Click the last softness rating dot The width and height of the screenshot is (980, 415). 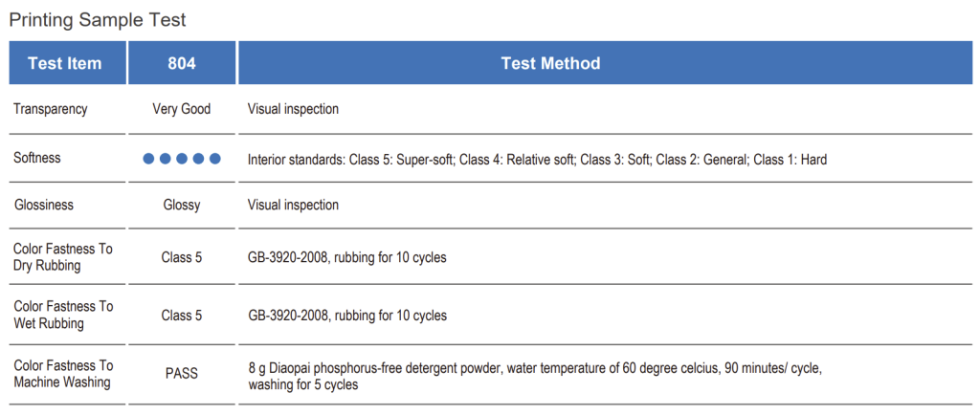click(214, 159)
